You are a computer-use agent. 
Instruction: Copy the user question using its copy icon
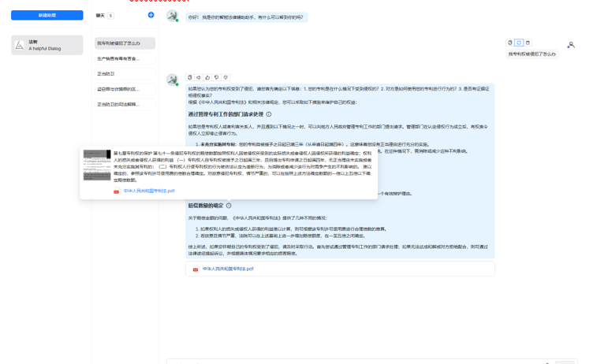(510, 43)
